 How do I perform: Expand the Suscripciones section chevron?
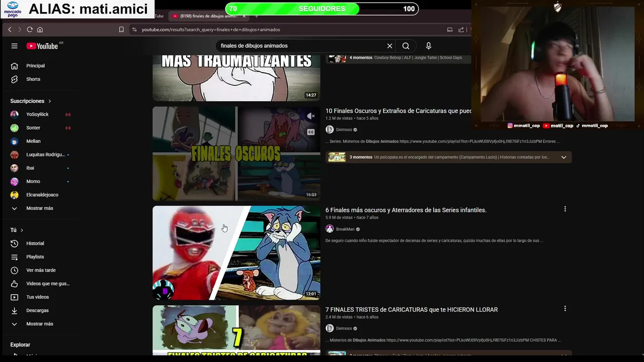coord(49,101)
